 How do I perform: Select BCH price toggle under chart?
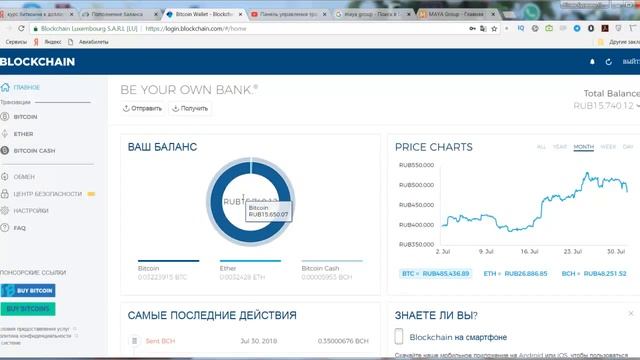[x=593, y=273]
